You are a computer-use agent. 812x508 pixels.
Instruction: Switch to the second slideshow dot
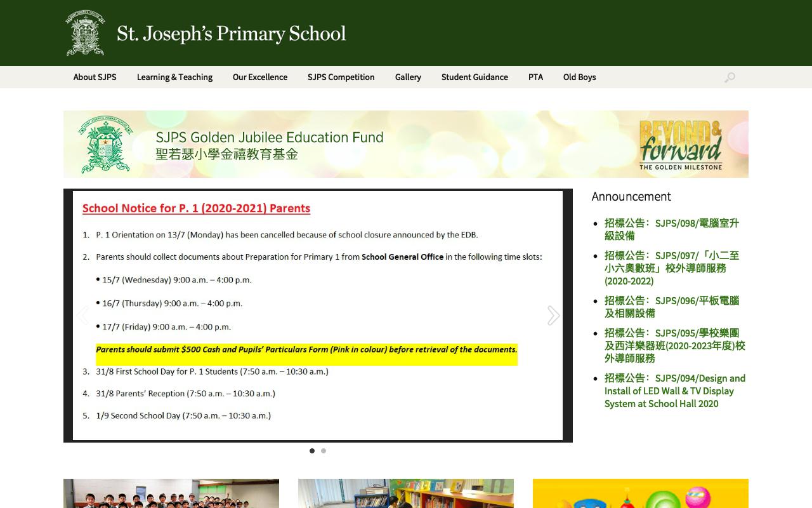click(324, 451)
